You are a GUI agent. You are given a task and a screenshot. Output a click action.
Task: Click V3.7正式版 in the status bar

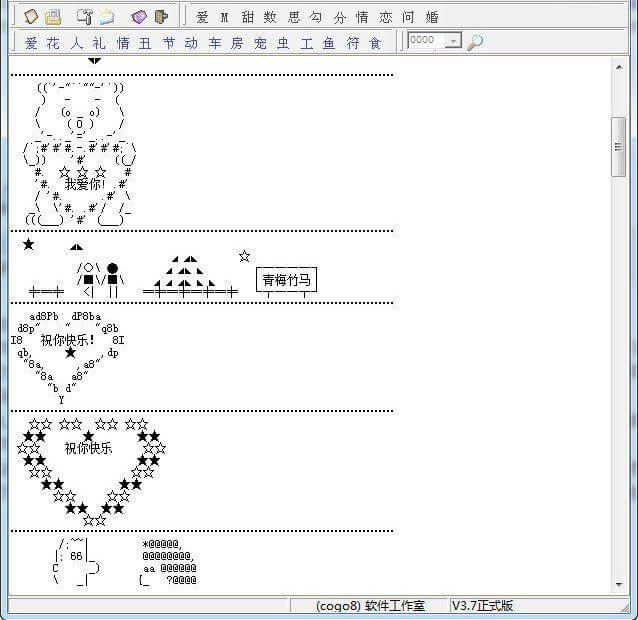(482, 605)
